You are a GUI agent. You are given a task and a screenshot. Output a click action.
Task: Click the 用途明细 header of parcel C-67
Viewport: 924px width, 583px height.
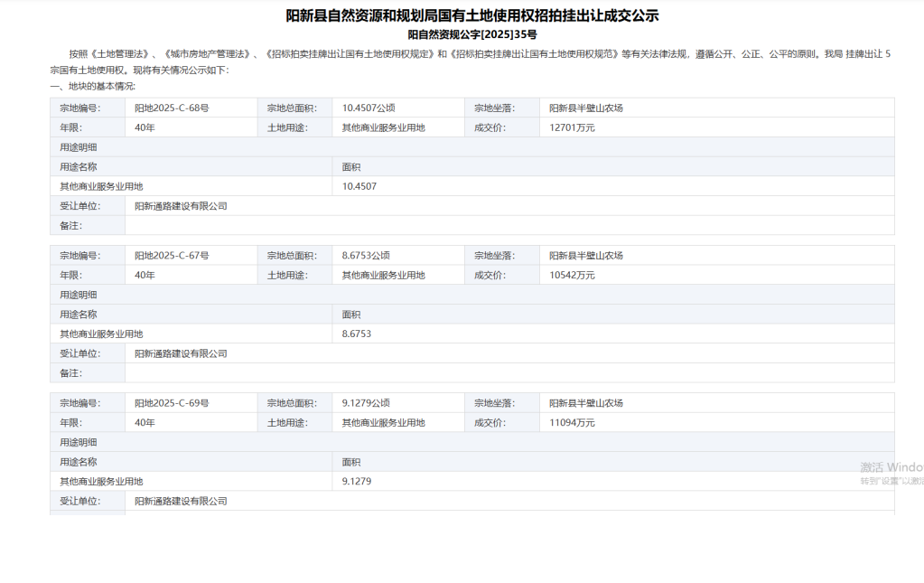click(x=79, y=295)
